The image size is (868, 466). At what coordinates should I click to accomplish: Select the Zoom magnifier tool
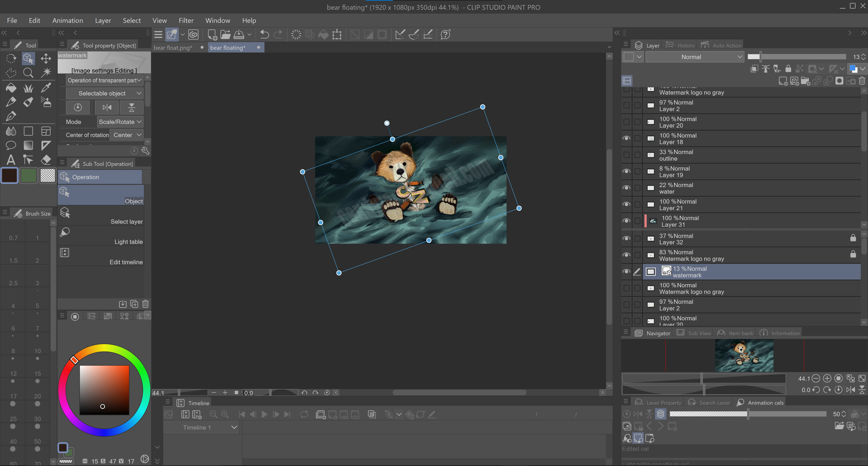point(28,72)
